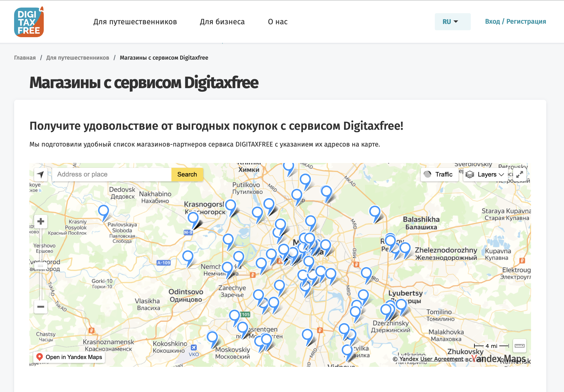Open the fullscreen expand icon on the map
The height and width of the screenshot is (392, 564).
[x=520, y=174]
